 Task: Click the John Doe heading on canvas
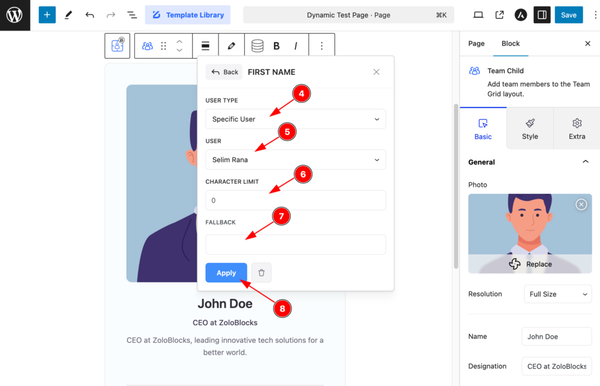point(225,304)
